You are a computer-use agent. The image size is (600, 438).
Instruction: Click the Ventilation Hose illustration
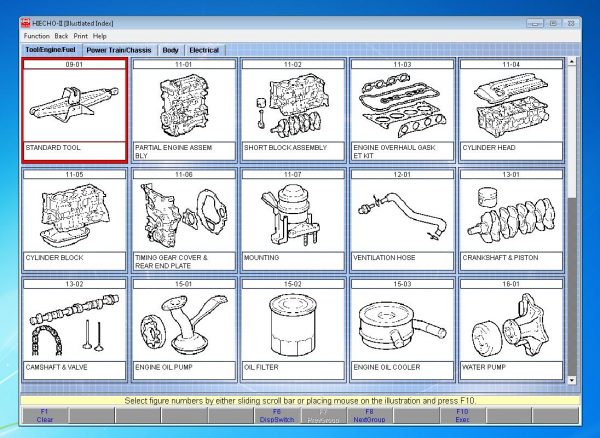click(x=402, y=215)
